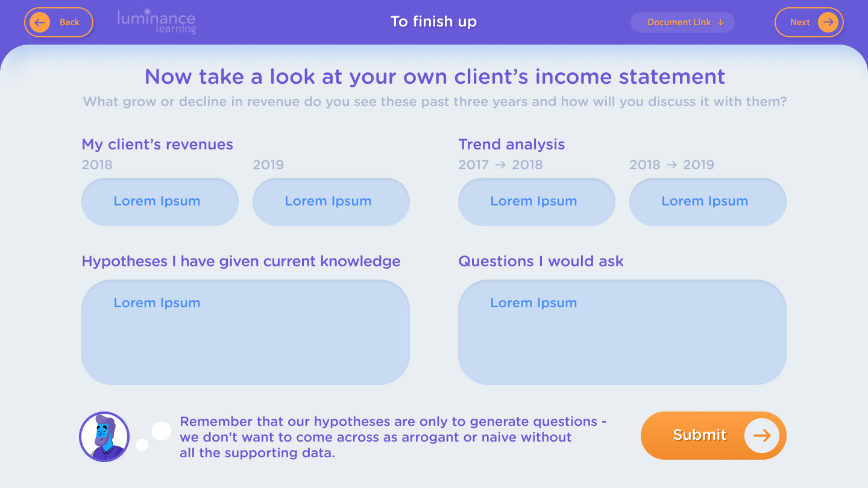
Task: Click the Luminance Learning logo
Action: [x=157, y=22]
